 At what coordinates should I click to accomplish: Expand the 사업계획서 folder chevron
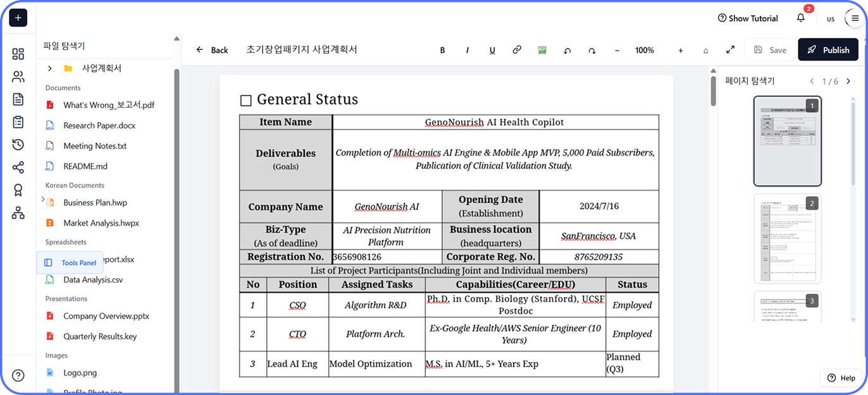49,68
